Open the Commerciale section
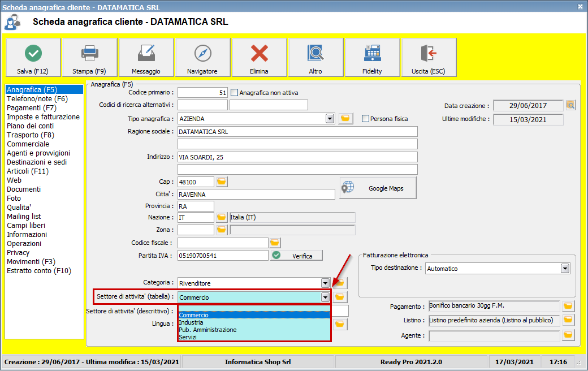The image size is (588, 371). point(44,144)
